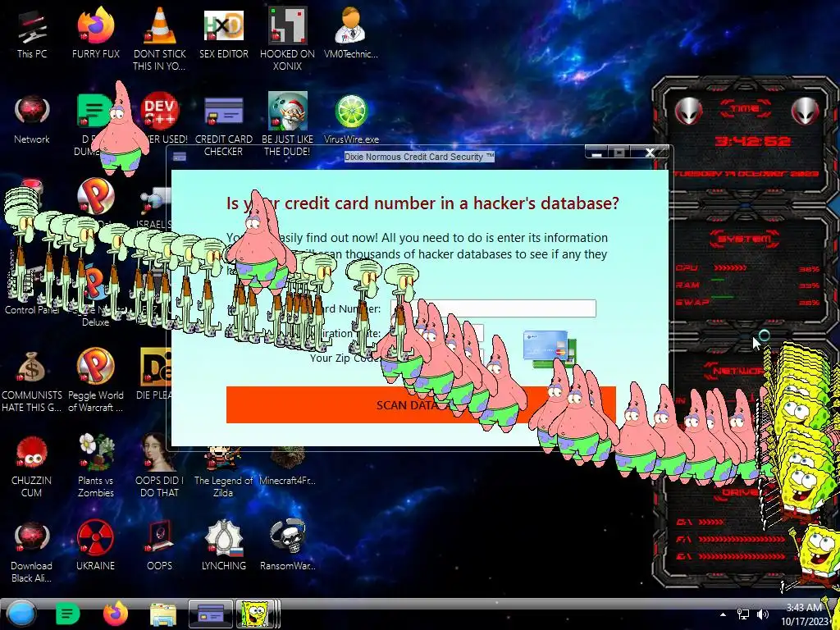Click the card number input field
The image size is (840, 630).
(493, 308)
